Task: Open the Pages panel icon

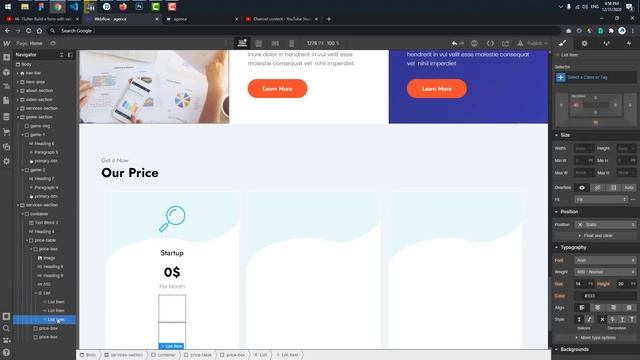Action: point(7,101)
